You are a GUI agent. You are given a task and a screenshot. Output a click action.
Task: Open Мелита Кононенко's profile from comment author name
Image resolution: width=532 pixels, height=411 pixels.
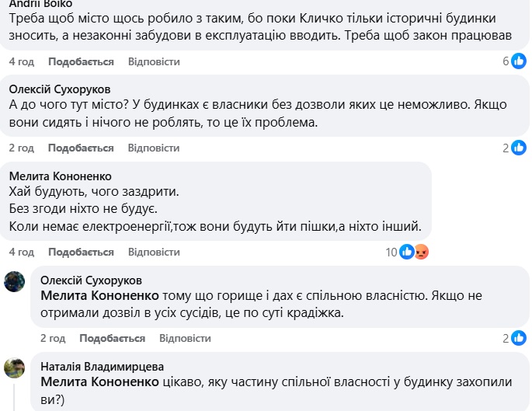coord(60,176)
